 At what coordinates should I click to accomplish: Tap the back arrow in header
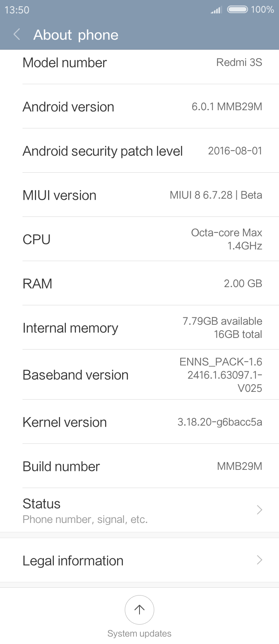(17, 35)
